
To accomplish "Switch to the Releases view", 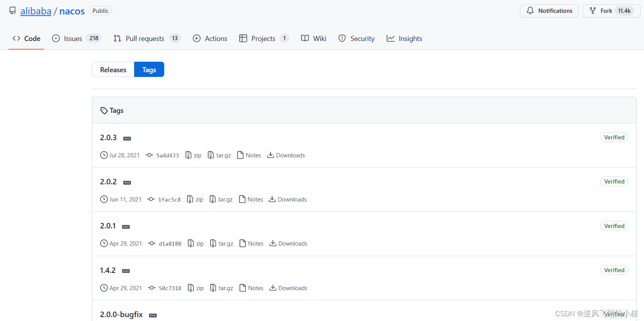I will point(113,70).
